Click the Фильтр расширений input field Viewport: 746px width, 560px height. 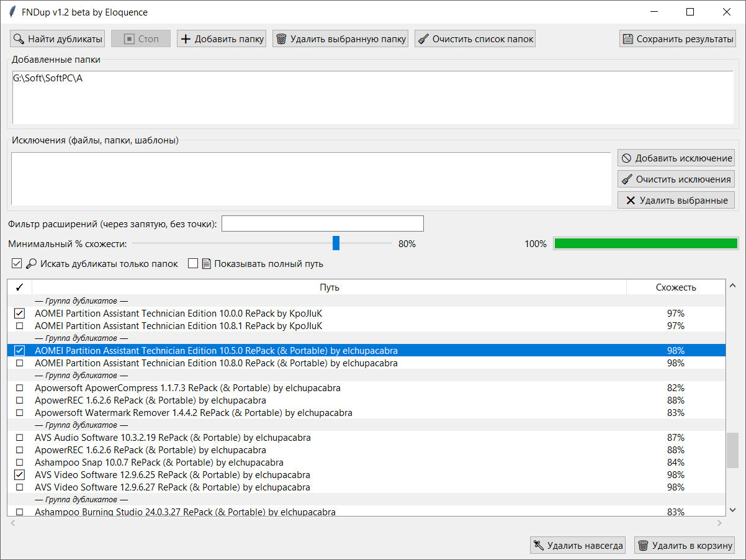pos(323,224)
